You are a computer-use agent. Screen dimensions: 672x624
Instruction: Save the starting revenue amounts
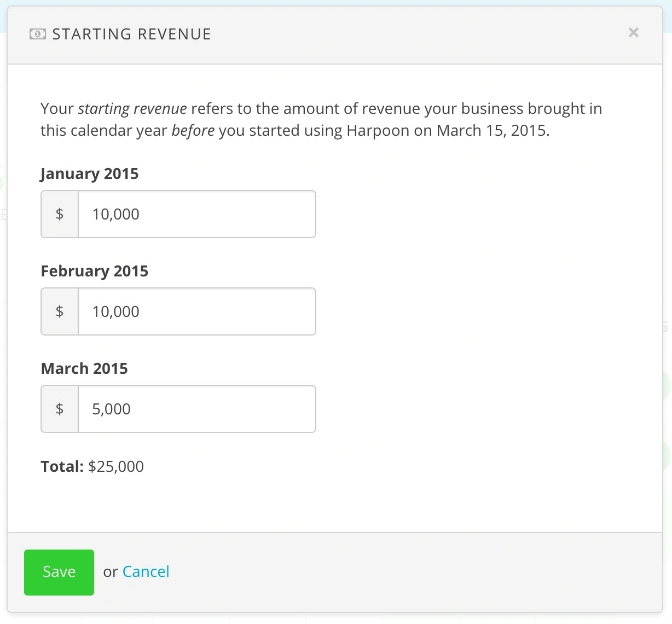coord(59,572)
